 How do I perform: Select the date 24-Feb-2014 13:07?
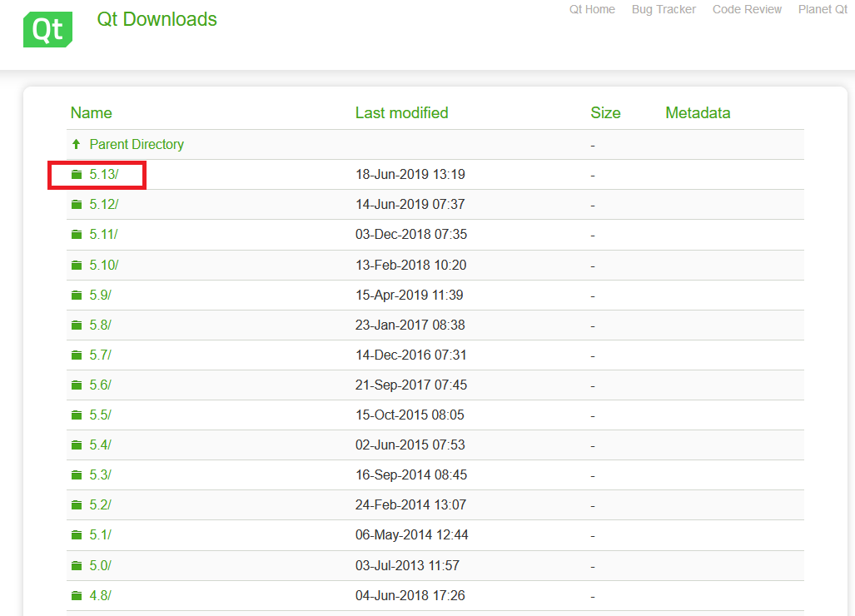(x=410, y=504)
